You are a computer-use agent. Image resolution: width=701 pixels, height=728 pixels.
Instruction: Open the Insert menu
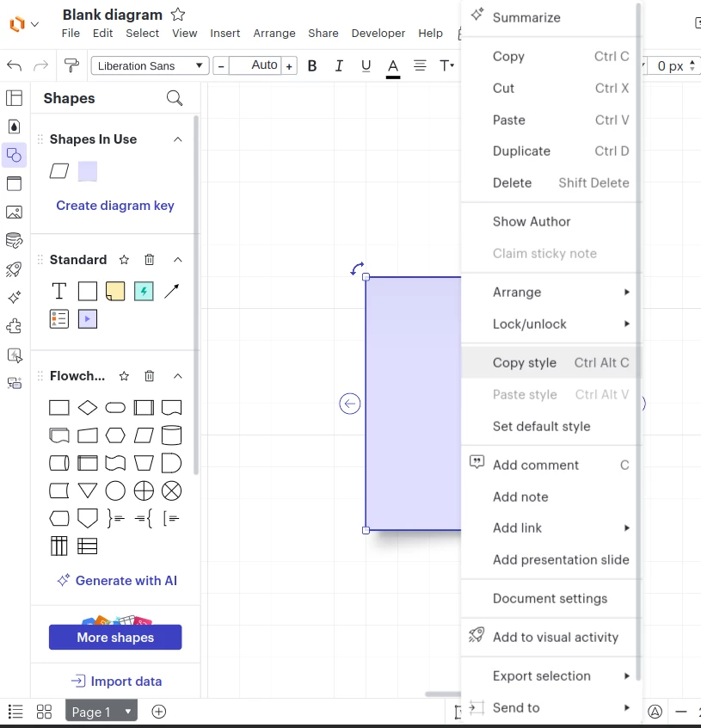coord(224,34)
